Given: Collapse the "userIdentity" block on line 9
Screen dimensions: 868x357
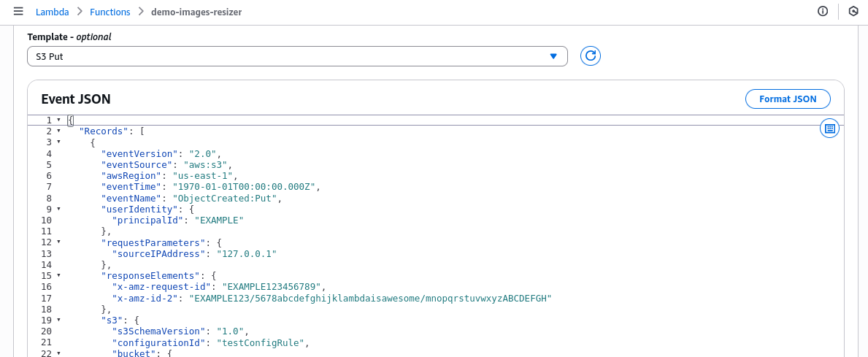Looking at the screenshot, I should [x=58, y=209].
